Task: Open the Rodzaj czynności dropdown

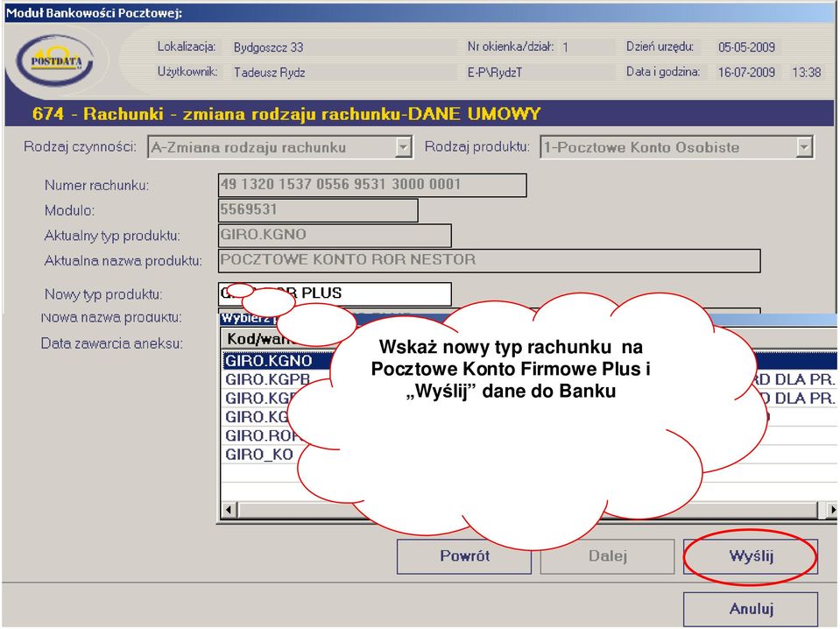Action: [x=403, y=147]
